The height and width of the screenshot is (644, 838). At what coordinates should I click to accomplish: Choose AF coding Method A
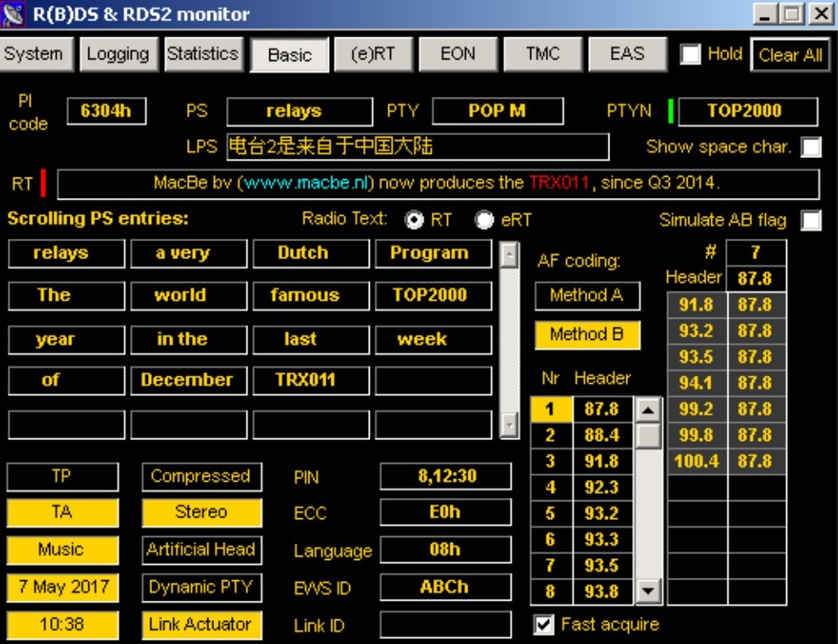tap(586, 296)
